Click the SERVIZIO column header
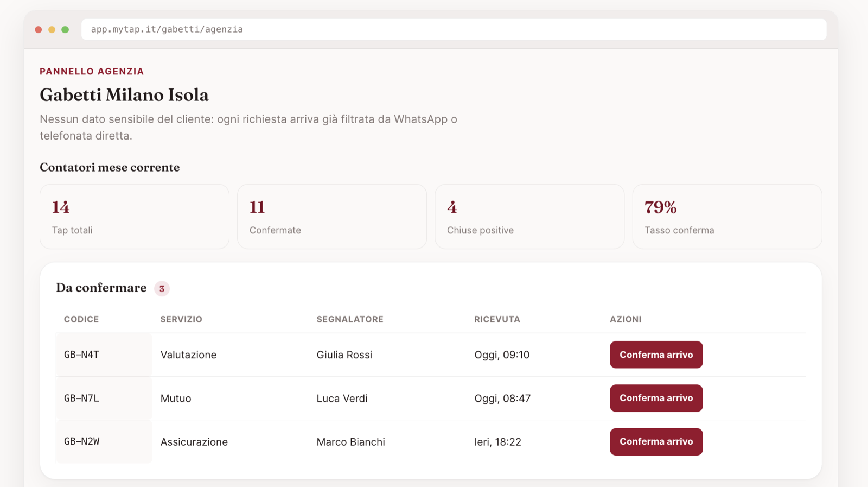The height and width of the screenshot is (487, 868). pos(181,319)
